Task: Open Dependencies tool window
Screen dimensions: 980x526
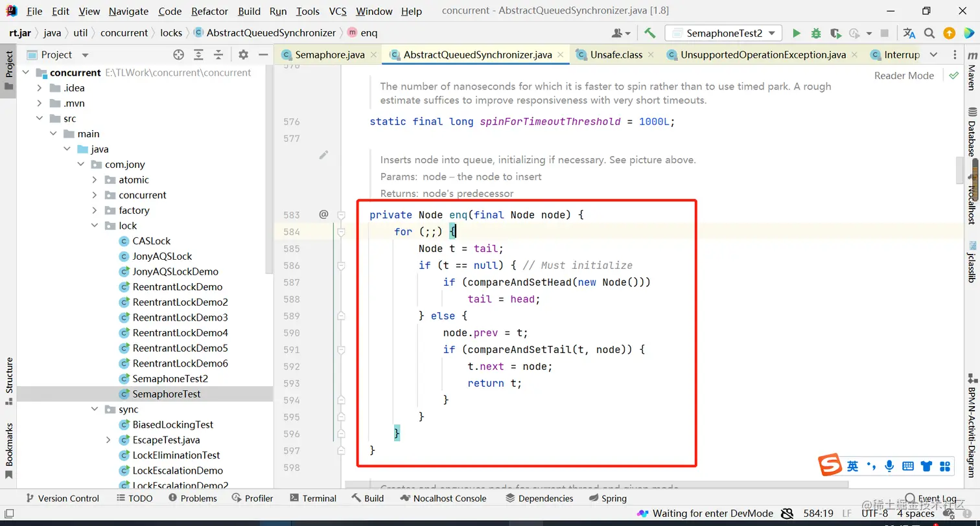Action: click(x=539, y=498)
